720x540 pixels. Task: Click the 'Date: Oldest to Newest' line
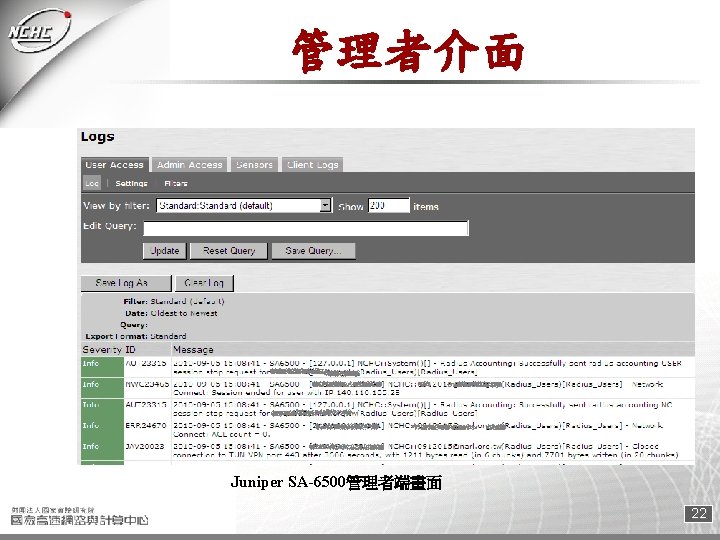point(171,313)
